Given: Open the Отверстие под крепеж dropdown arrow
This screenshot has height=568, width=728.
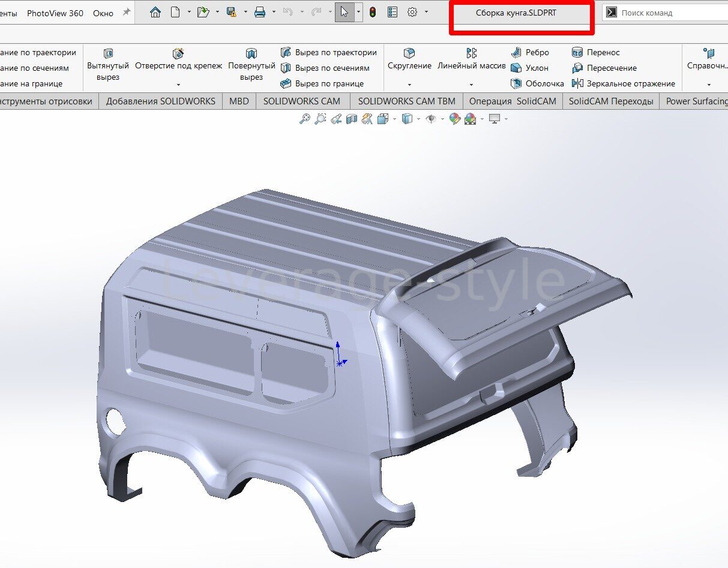Looking at the screenshot, I should click(x=178, y=85).
